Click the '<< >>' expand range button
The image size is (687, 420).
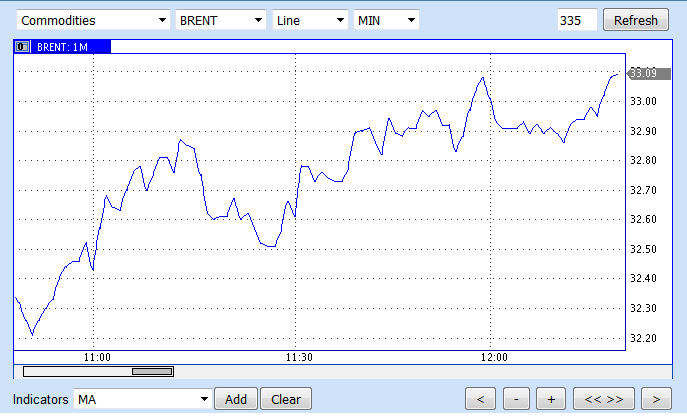coord(604,399)
